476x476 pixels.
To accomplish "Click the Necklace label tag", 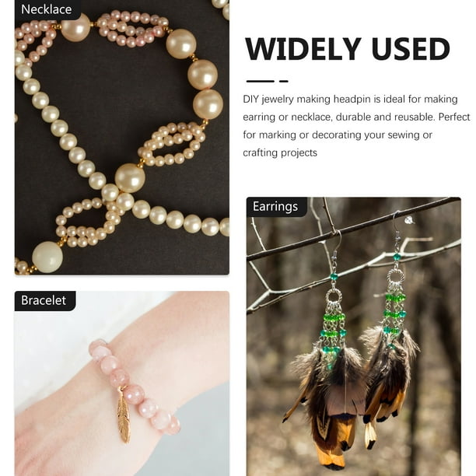I will pos(47,9).
